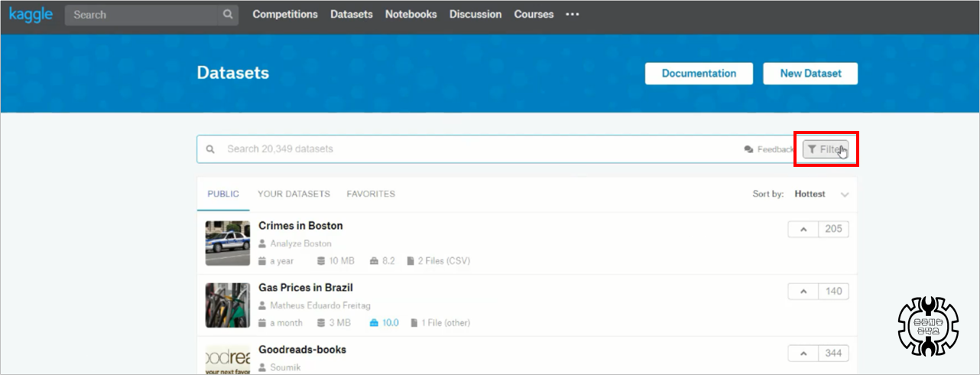Screen dimensions: 980x375
Task: Click the 'a year' updated text
Action: click(281, 261)
